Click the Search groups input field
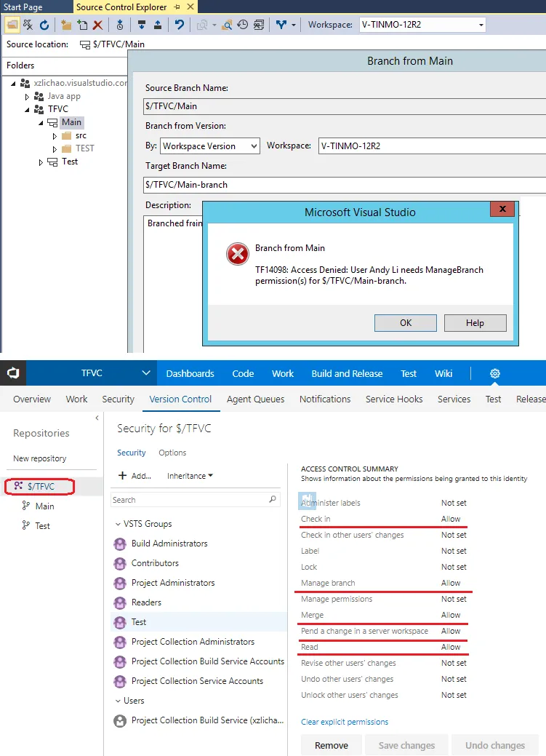This screenshot has width=546, height=756. 195,500
